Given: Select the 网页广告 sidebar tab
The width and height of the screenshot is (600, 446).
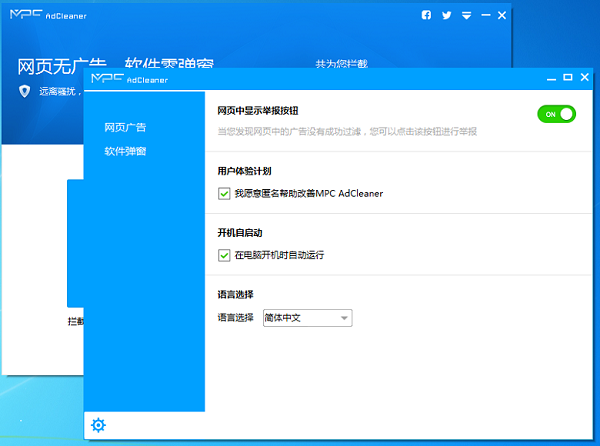Looking at the screenshot, I should (126, 127).
